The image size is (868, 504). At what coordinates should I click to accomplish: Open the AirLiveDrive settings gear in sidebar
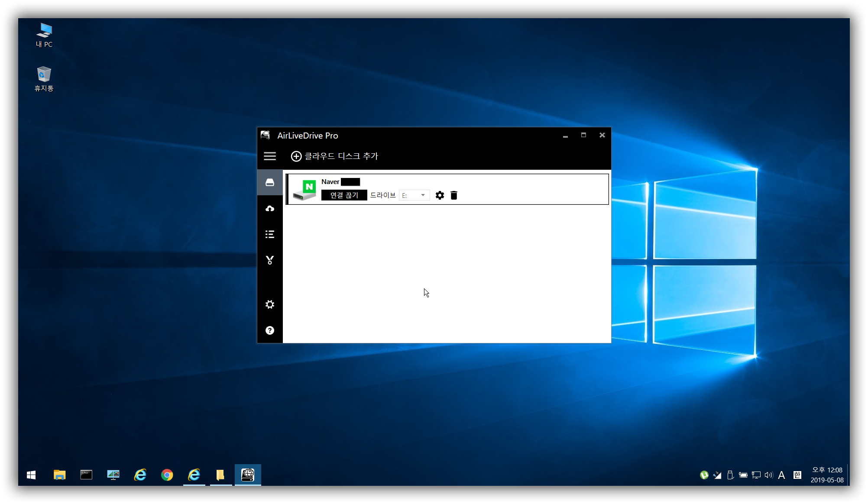[270, 304]
